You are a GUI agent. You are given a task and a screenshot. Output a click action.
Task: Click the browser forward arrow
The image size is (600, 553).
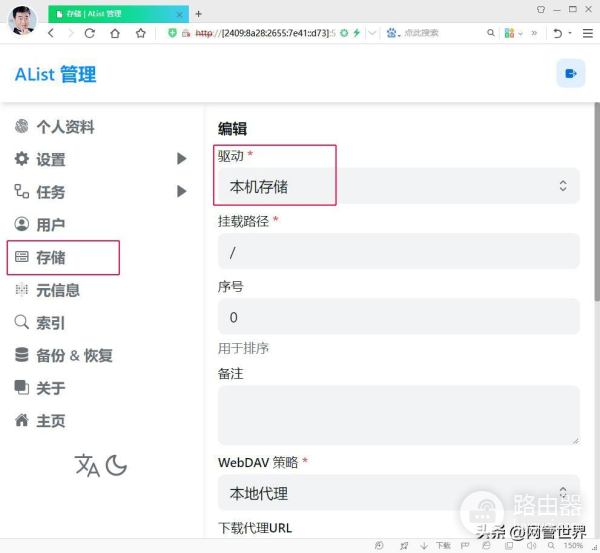(71, 33)
